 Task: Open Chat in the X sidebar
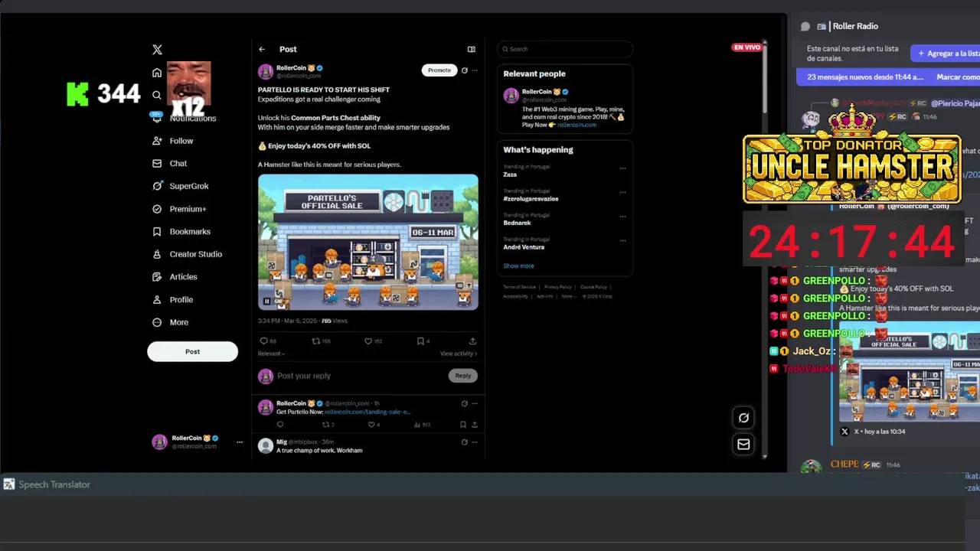(x=169, y=163)
